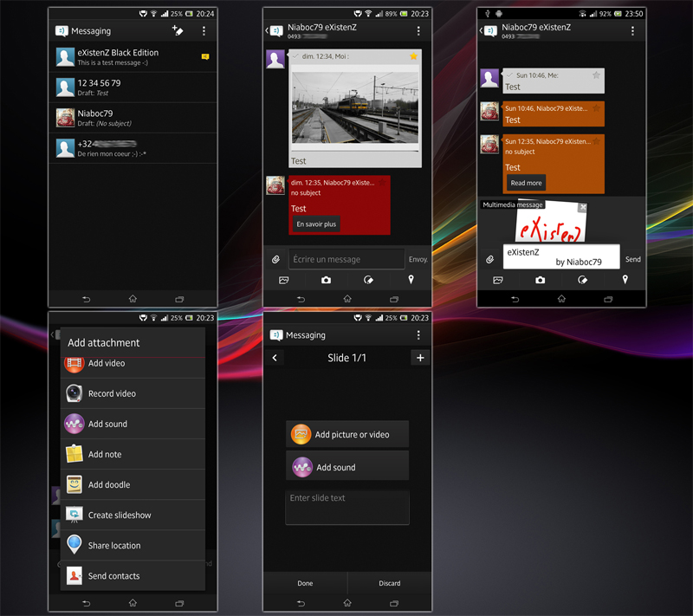Tap the Read more button
Viewport: 693px width, 616px height.
pyautogui.click(x=526, y=183)
